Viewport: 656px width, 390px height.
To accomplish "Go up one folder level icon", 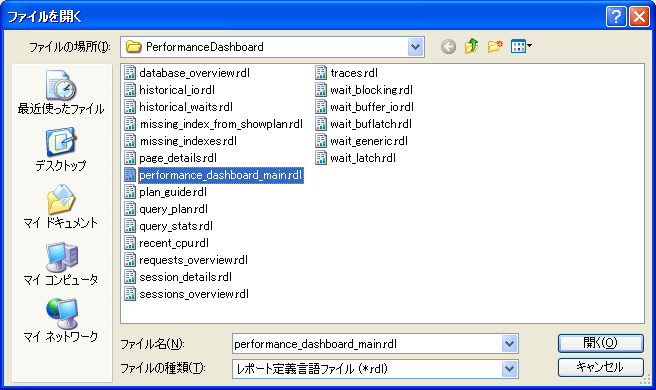I will point(471,46).
